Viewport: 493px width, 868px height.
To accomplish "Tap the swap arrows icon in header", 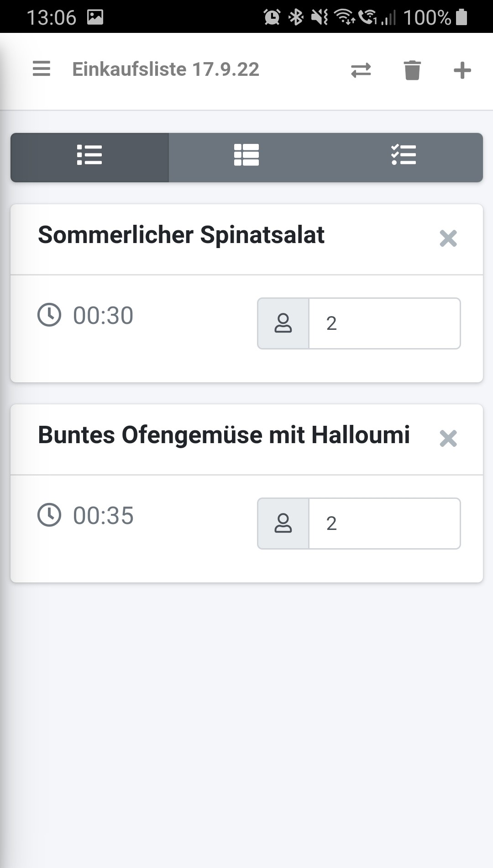I will click(x=361, y=70).
